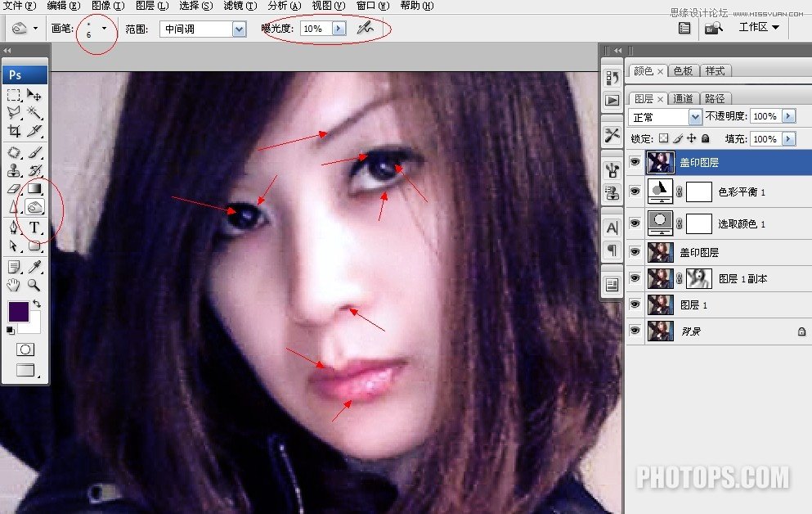Open the 工作区 workspace dropdown
The height and width of the screenshot is (514, 812).
pos(759,27)
